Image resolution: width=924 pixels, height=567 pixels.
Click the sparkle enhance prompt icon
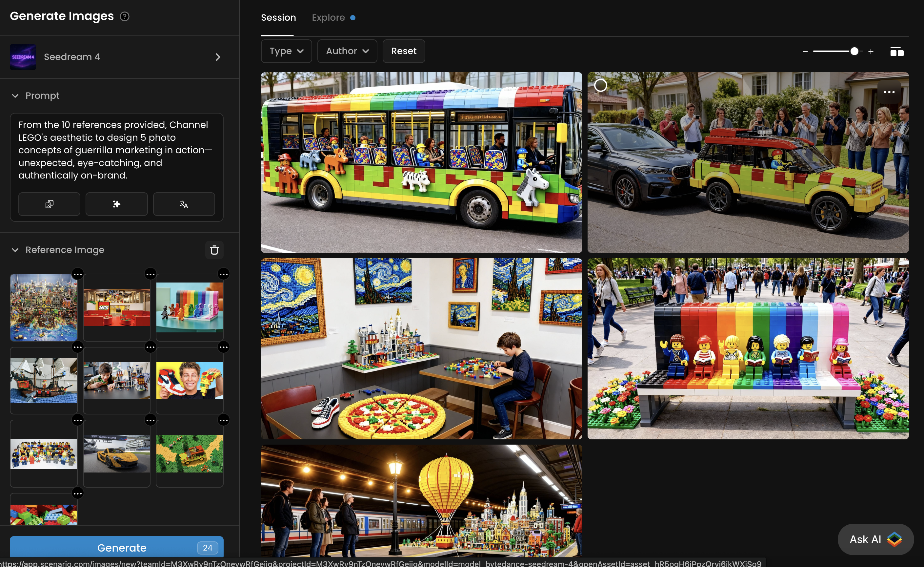[x=116, y=204]
